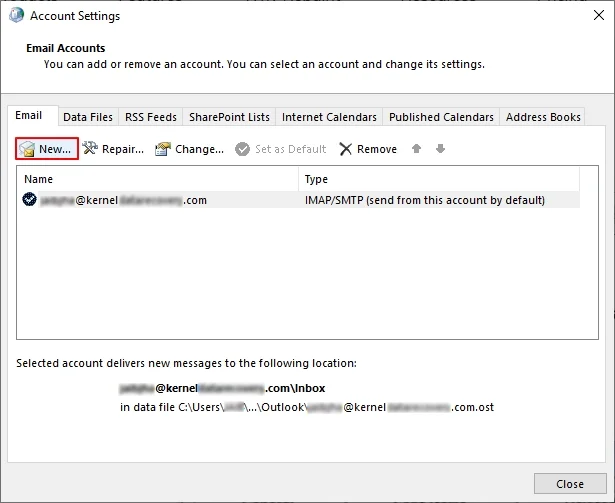Click the Close button
Screen dimensions: 615x503
[x=570, y=484]
